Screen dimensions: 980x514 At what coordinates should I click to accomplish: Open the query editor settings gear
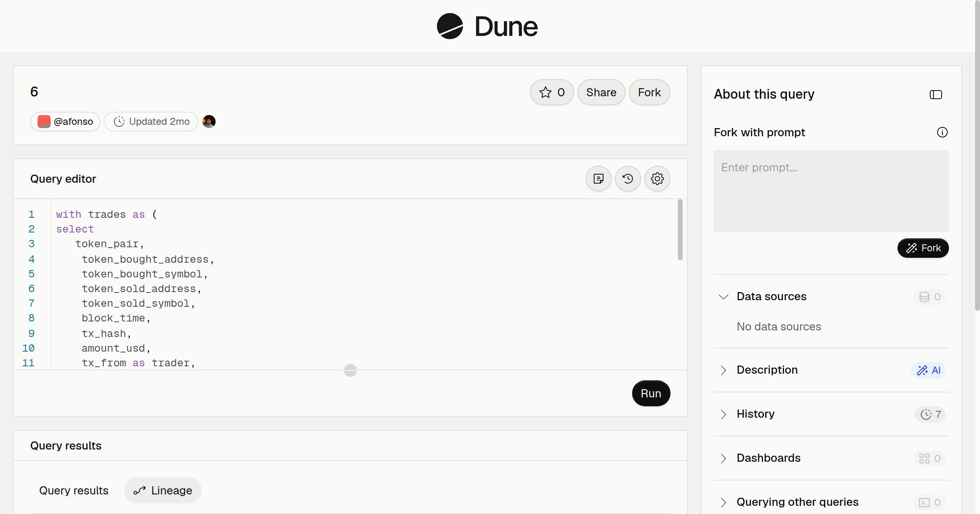point(657,179)
